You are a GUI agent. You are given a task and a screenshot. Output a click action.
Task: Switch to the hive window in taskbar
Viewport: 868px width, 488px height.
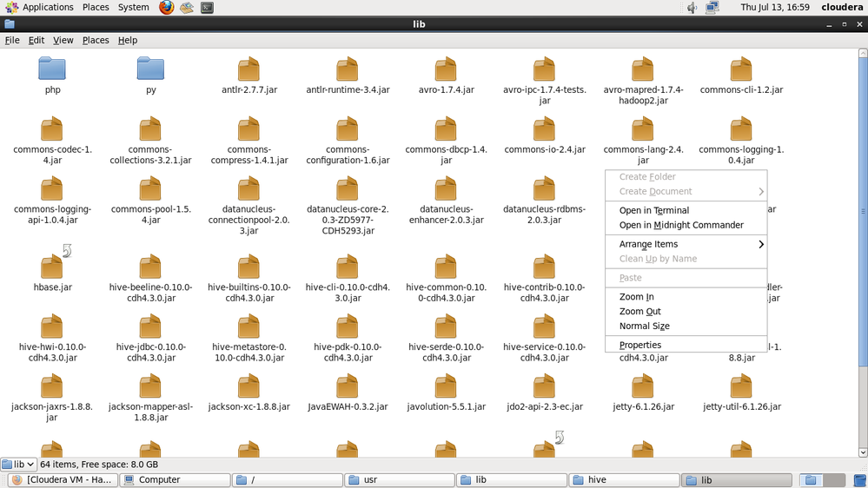623,479
